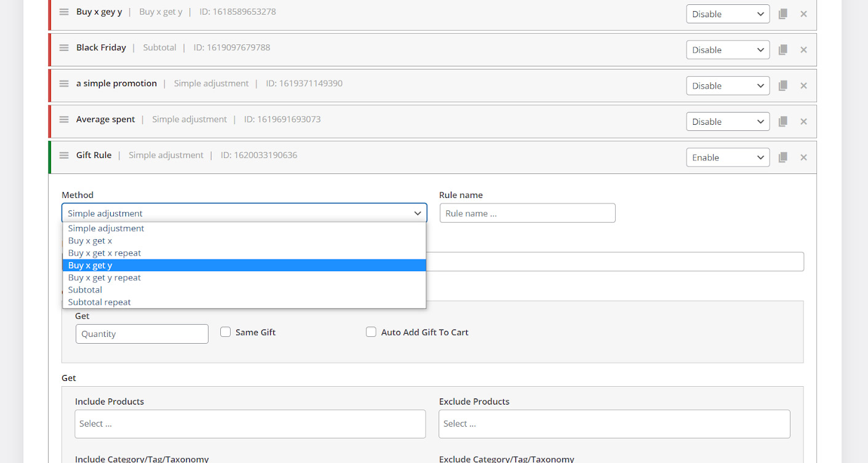Remove the Buy x gey y rule
The height and width of the screenshot is (463, 868).
click(x=803, y=14)
